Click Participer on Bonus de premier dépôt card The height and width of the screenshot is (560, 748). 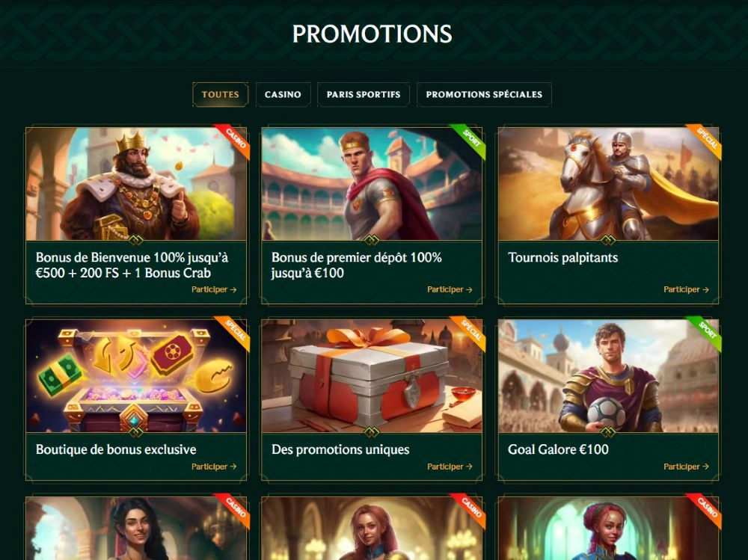coord(450,289)
